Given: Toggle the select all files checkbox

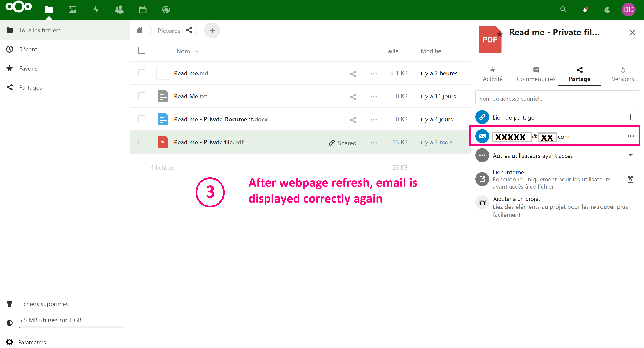Looking at the screenshot, I should click(142, 51).
